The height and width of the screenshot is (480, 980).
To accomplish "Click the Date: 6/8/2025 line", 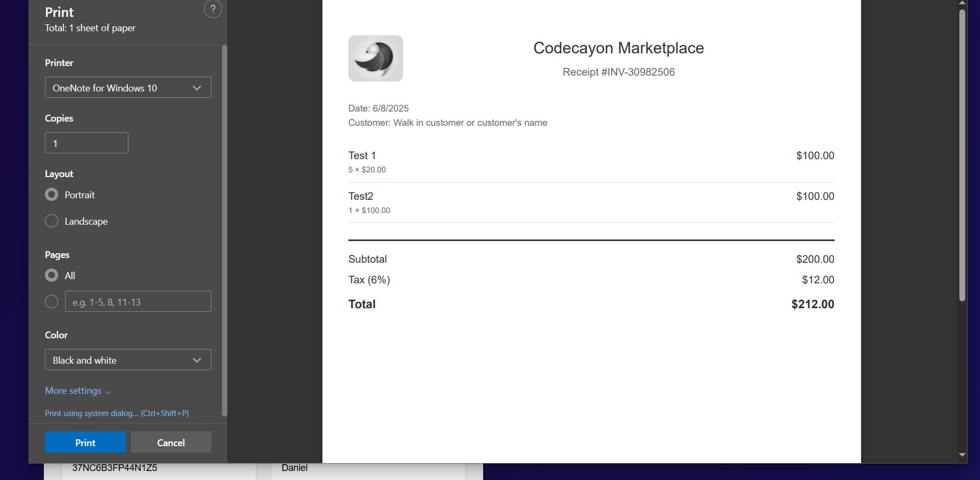I will 378,108.
